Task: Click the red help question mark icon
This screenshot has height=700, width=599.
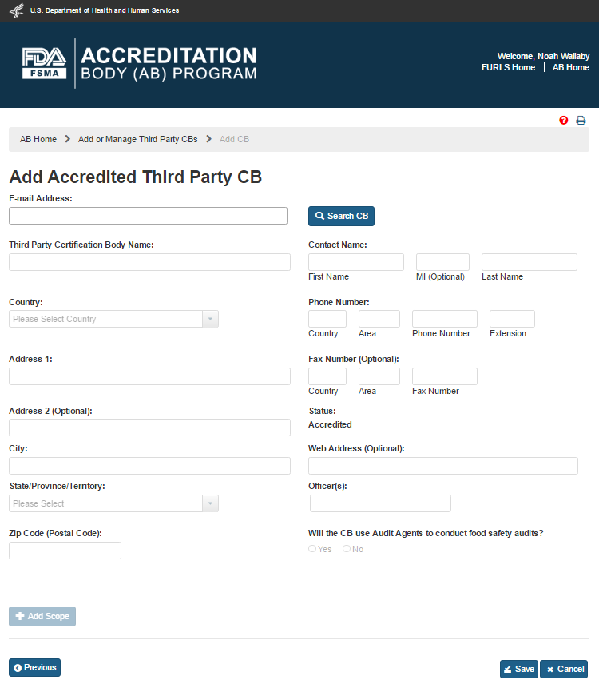Action: 564,121
